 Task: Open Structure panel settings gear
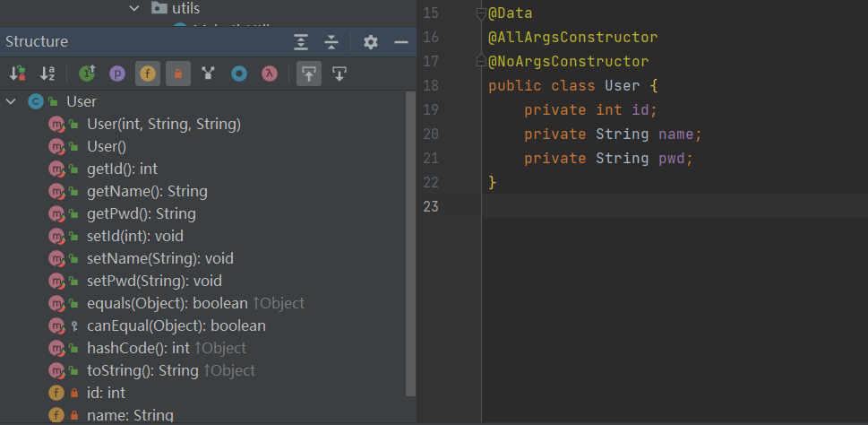[x=371, y=42]
